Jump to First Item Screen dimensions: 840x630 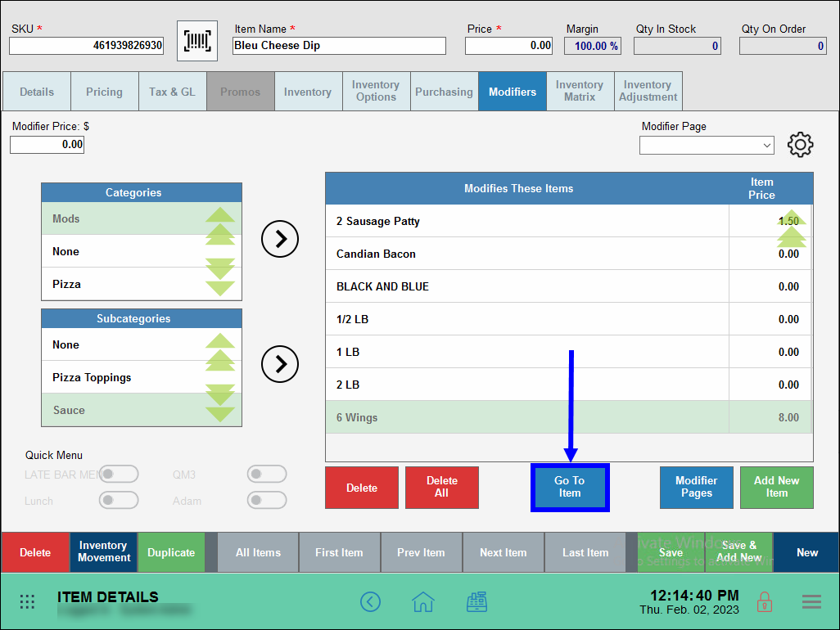(340, 552)
